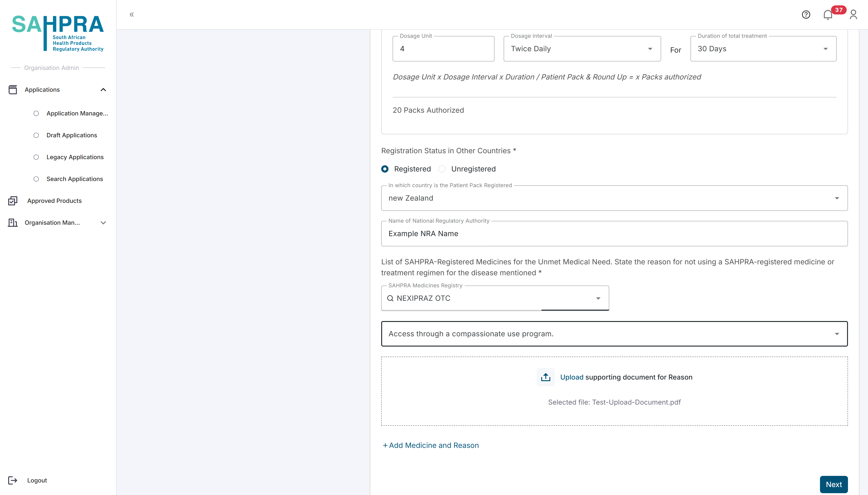Screen dimensions: 868x495
Task: Click the Dosage Unit input field
Action: pyautogui.click(x=443, y=49)
